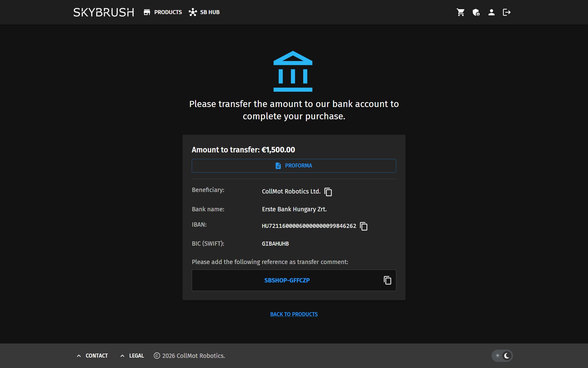Click the IBAN value HU72116000060000000099846262
This screenshot has width=588, height=368.
pos(309,226)
